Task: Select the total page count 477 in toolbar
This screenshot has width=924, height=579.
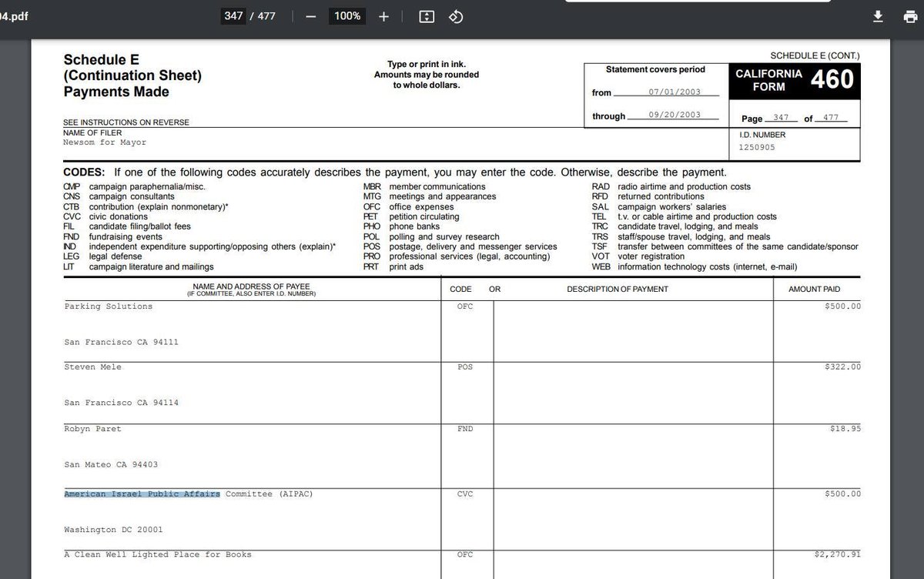Action: click(x=266, y=15)
